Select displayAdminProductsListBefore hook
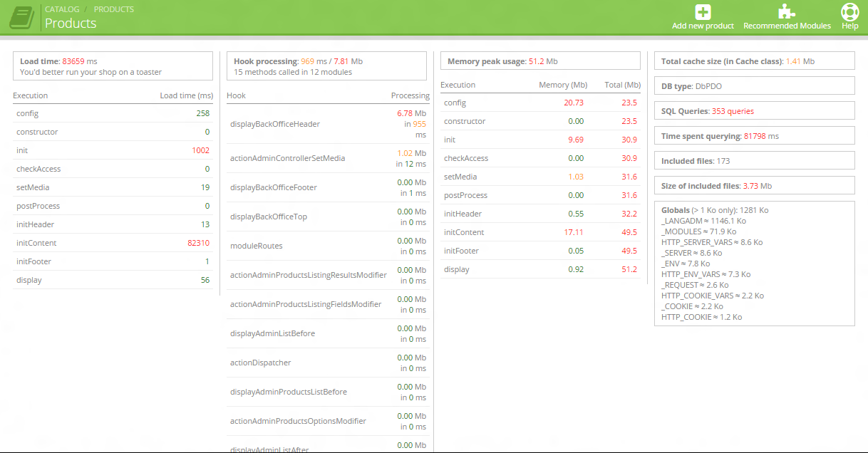The image size is (868, 453). [289, 392]
